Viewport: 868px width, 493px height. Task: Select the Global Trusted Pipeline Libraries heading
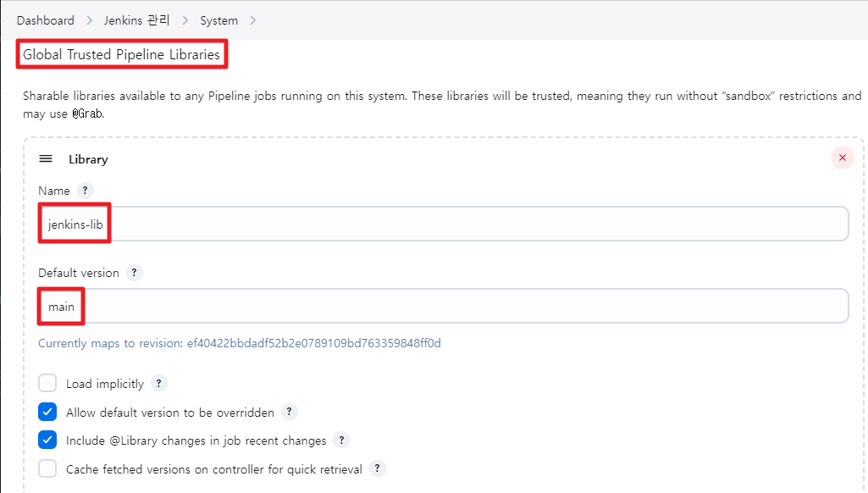click(x=121, y=54)
